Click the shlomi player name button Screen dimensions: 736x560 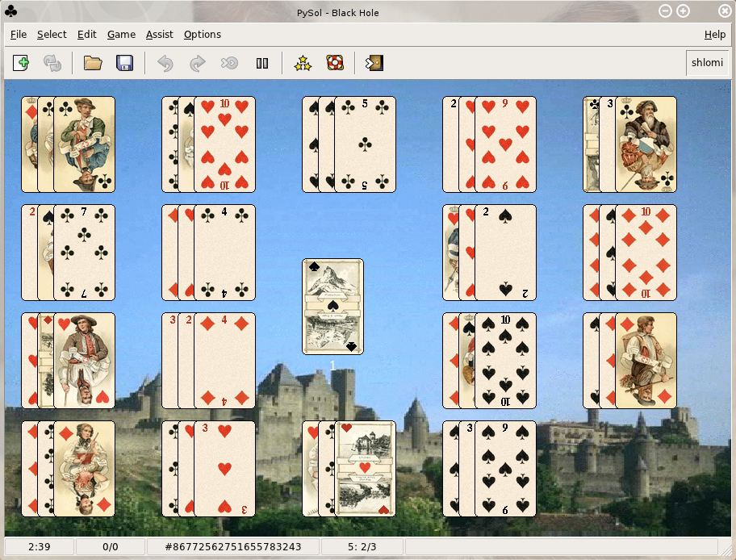(x=707, y=62)
